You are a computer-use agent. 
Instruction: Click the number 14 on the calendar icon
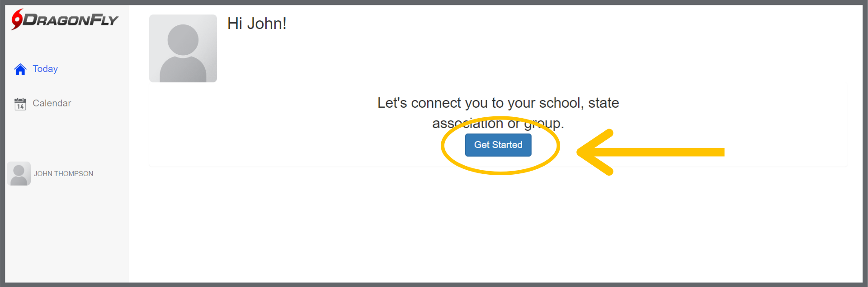[20, 107]
